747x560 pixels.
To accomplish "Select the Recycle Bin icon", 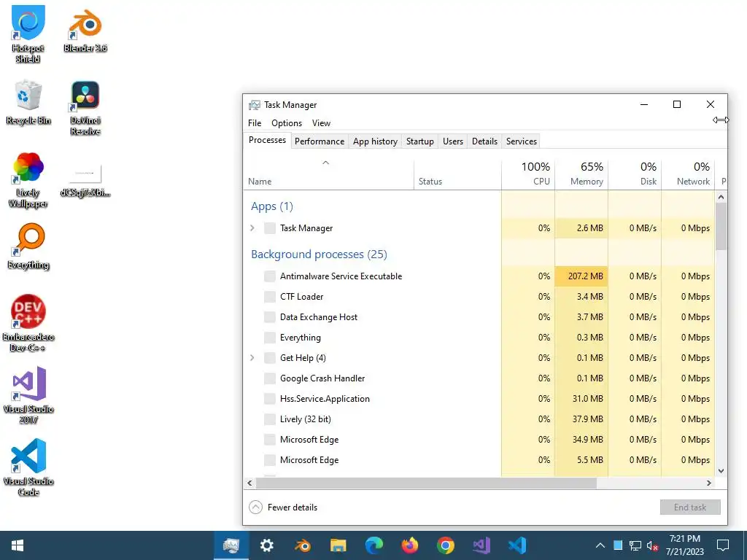I will (28, 102).
